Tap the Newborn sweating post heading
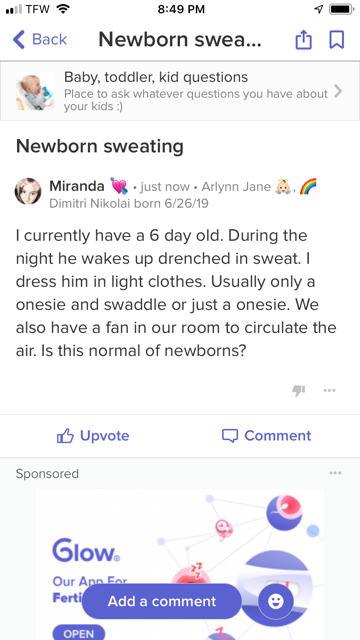360x640 pixels. pyautogui.click(x=100, y=146)
